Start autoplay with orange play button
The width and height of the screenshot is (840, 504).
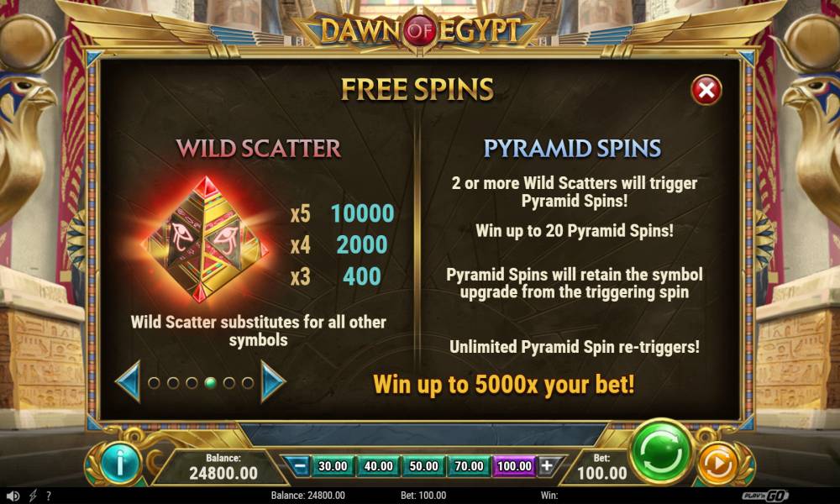point(717,464)
